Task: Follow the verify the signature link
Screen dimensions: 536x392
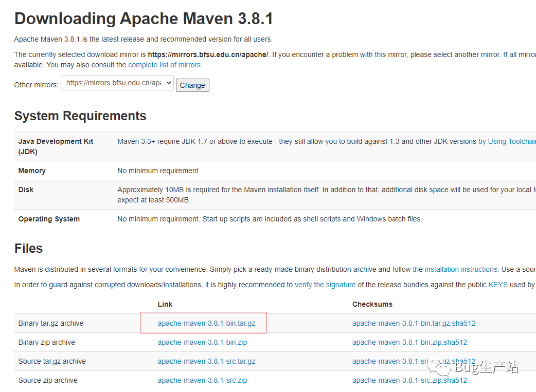Action: 325,285
